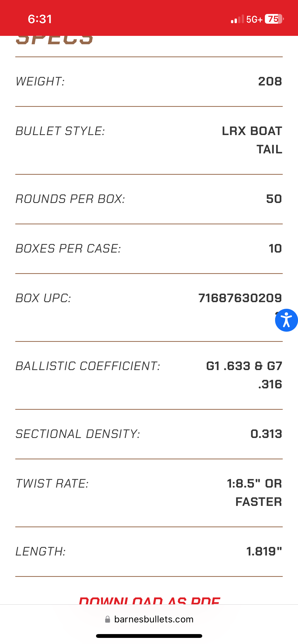
Task: Select the Length value 1.819"
Action: coord(264,551)
